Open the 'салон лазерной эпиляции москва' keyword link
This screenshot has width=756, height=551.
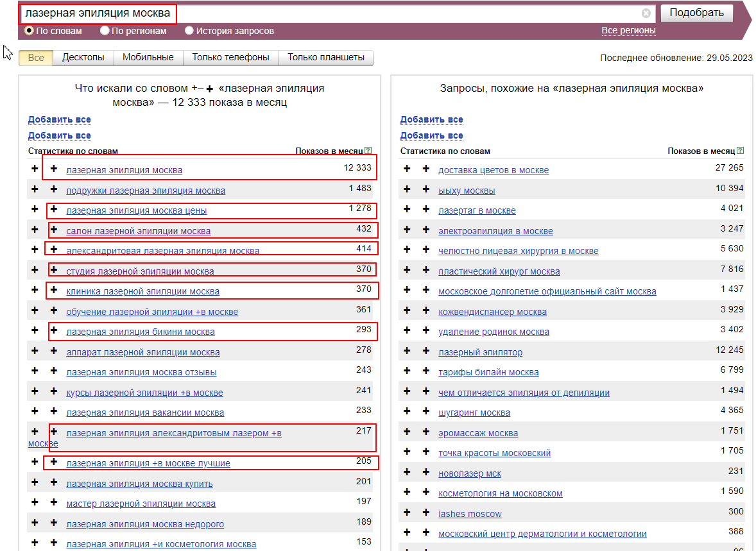(x=139, y=231)
